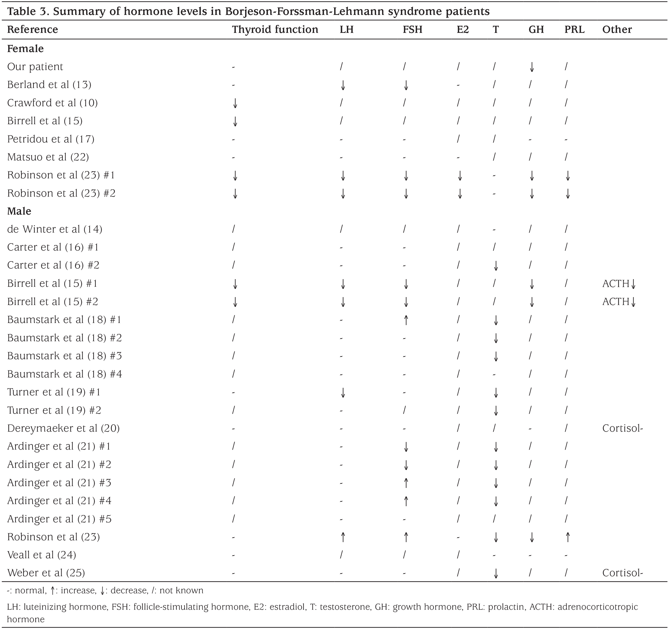Select the Other column header
The height and width of the screenshot is (631, 672).
click(x=617, y=30)
